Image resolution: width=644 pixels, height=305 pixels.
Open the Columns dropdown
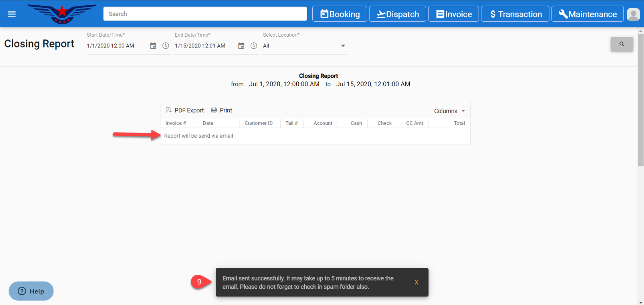(449, 111)
